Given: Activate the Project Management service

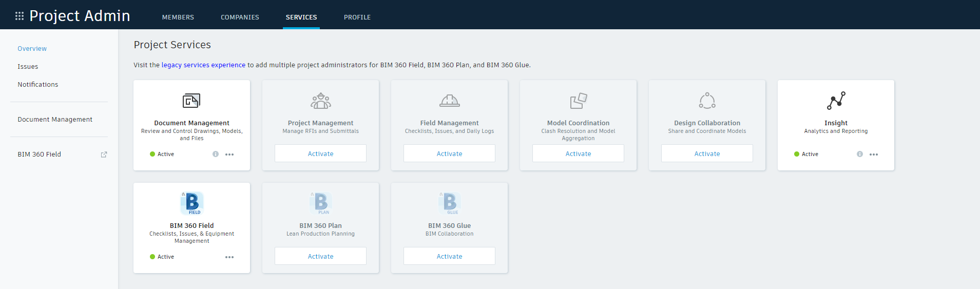Looking at the screenshot, I should point(320,153).
